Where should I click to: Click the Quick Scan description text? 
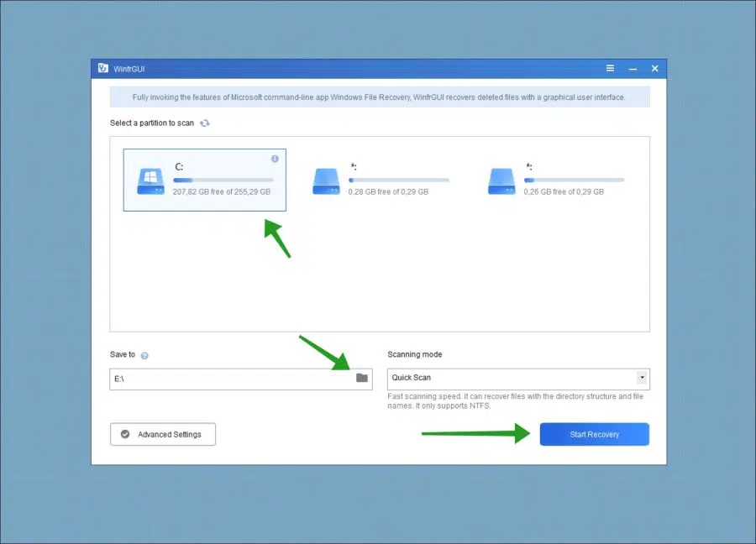[516, 401]
